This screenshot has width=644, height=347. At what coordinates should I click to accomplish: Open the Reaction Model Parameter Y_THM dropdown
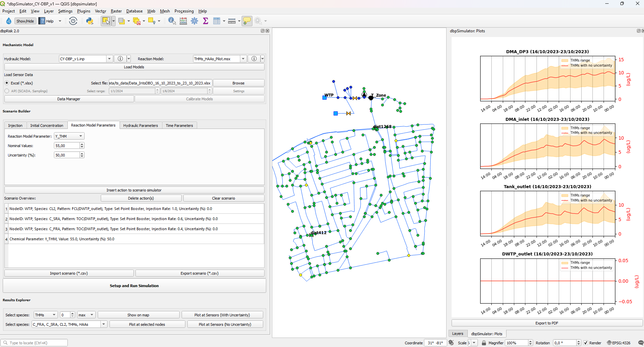(x=69, y=136)
